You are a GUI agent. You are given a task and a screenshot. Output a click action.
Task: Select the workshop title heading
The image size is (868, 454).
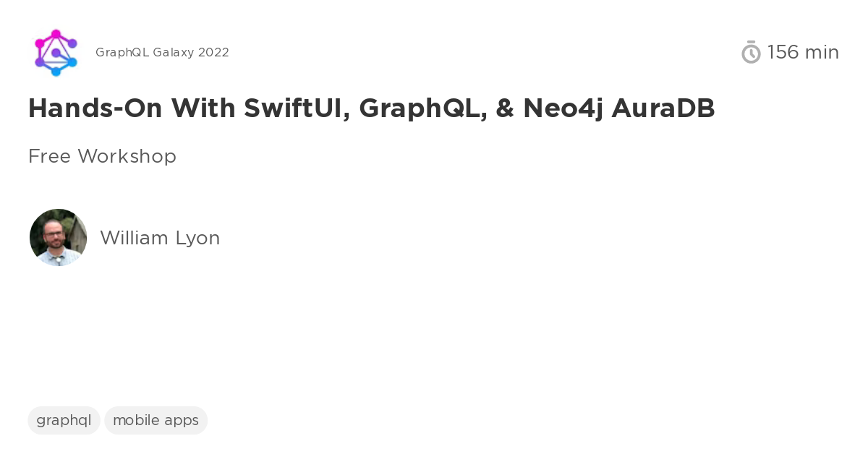(x=371, y=108)
